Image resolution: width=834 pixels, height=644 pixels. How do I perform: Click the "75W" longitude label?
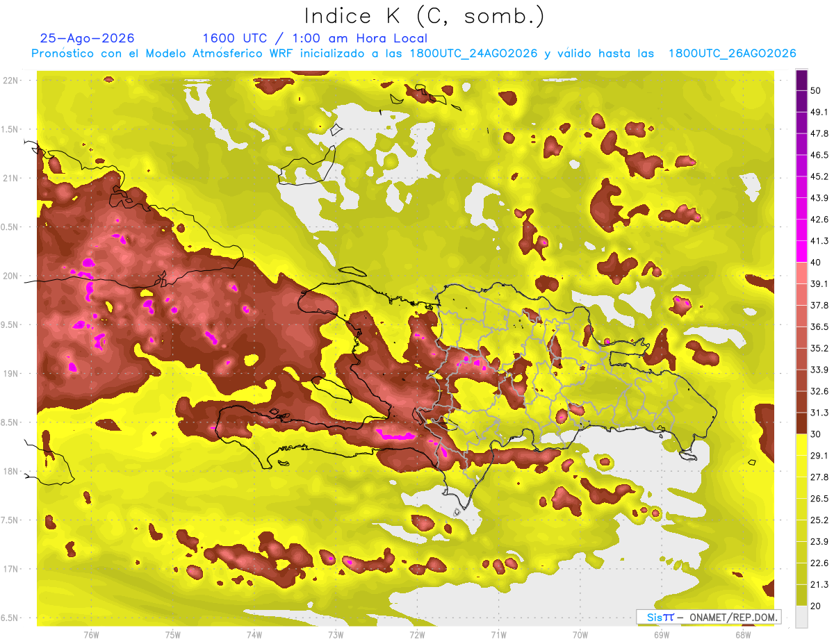pos(172,634)
